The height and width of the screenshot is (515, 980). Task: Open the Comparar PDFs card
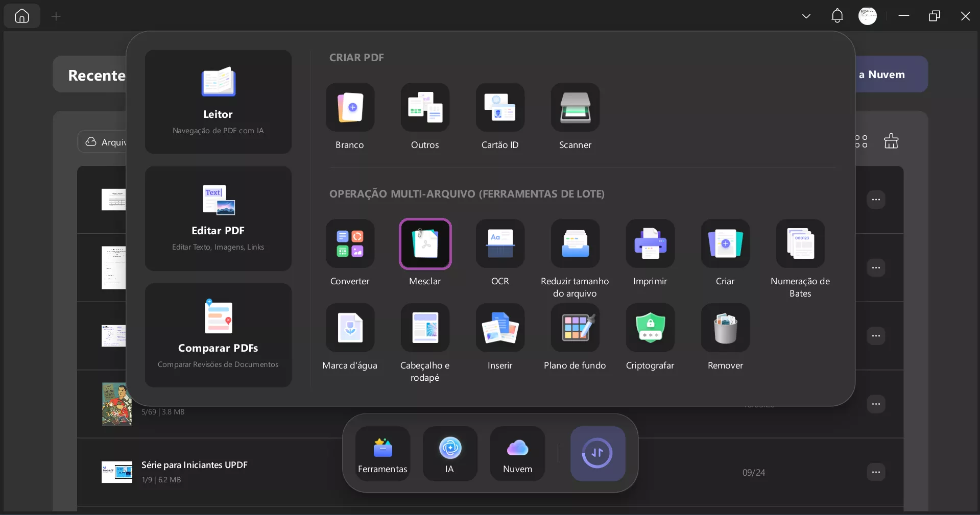click(218, 335)
